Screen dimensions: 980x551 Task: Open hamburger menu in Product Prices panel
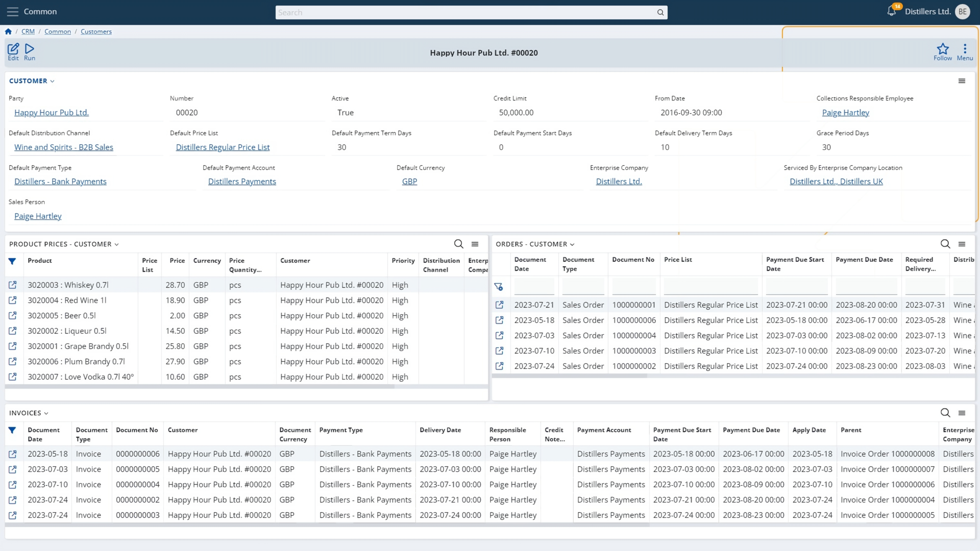click(475, 244)
